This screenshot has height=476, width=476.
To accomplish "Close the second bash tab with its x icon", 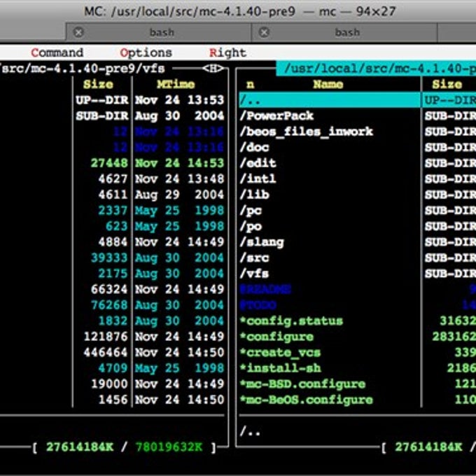I will 264,32.
